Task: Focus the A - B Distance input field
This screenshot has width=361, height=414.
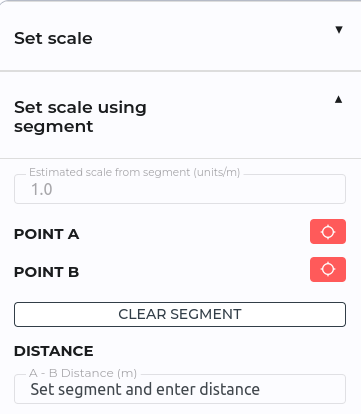Action: coord(180,389)
